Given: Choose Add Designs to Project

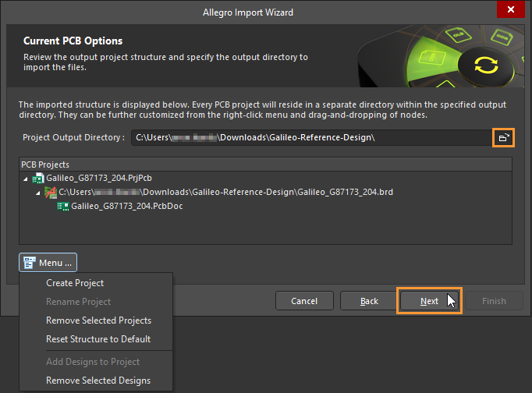Looking at the screenshot, I should click(x=93, y=362).
